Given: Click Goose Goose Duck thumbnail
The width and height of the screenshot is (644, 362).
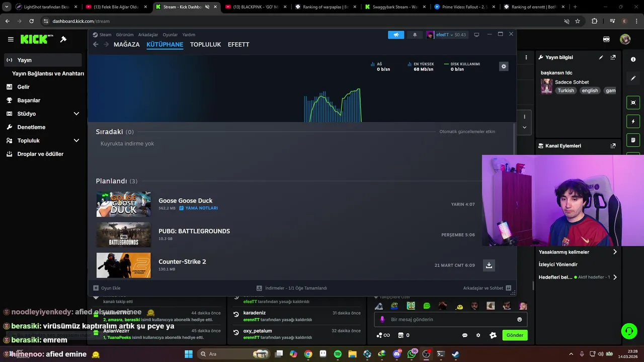Looking at the screenshot, I should (x=123, y=204).
